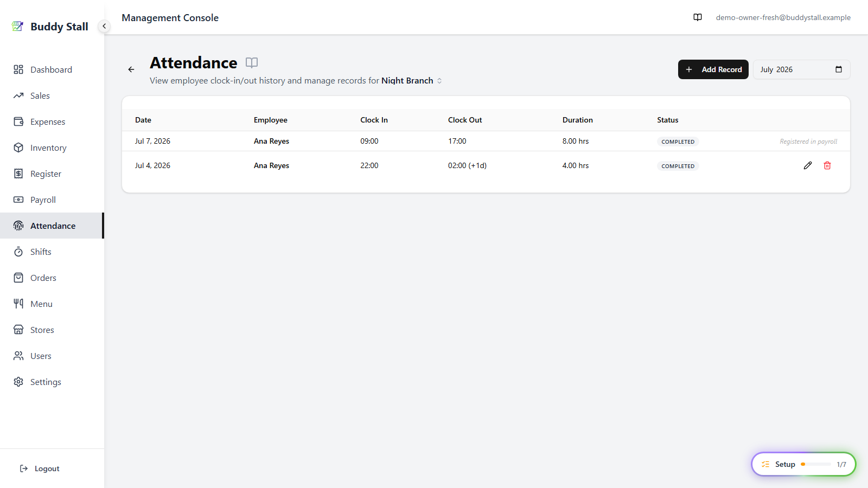Delete the Jul 4 attendance record

827,165
